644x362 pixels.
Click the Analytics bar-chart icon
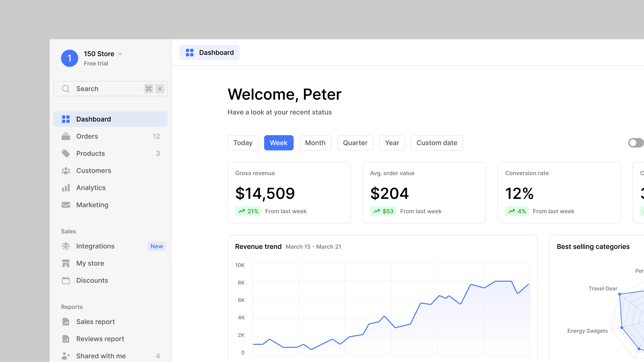pos(66,188)
